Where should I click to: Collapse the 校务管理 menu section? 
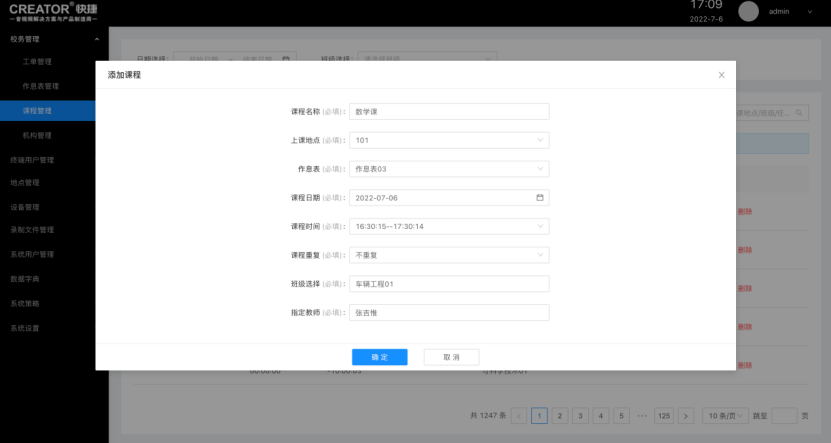pos(96,39)
